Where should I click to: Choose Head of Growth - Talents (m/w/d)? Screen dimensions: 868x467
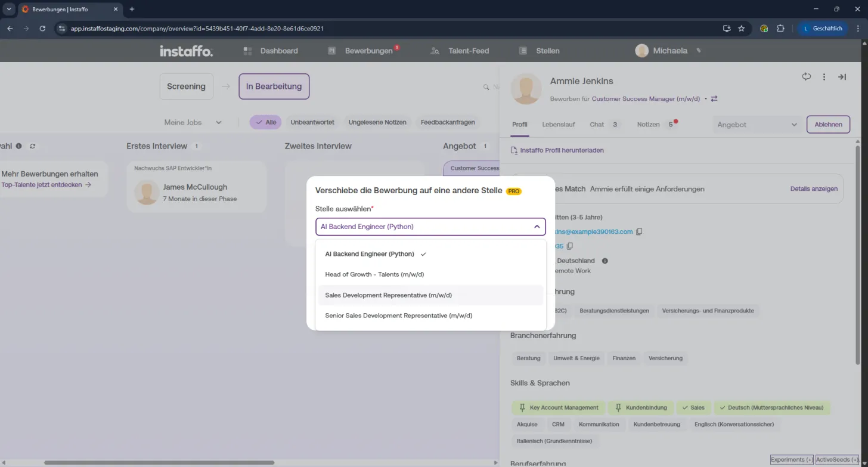pos(429,274)
